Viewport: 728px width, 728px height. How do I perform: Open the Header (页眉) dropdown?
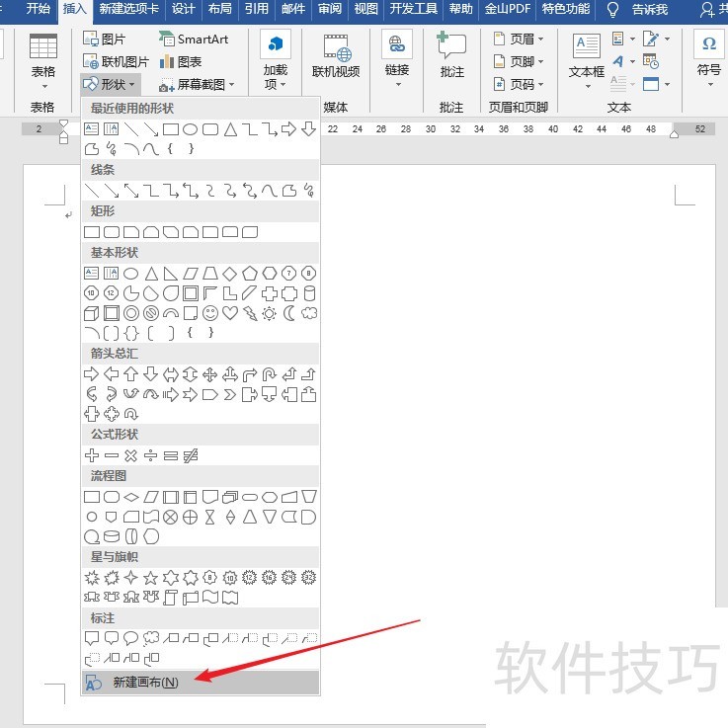click(519, 39)
